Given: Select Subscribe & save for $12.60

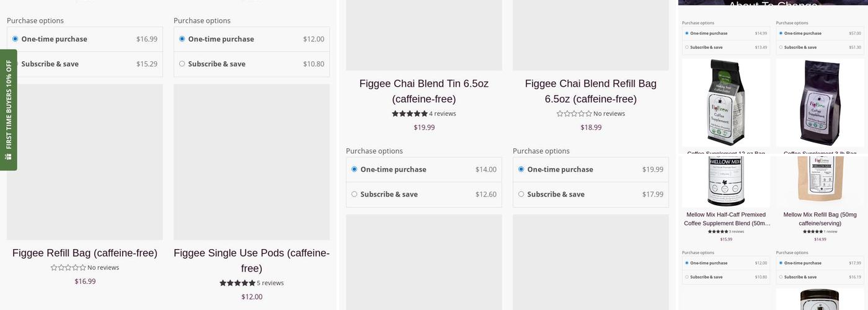Looking at the screenshot, I should (x=355, y=194).
